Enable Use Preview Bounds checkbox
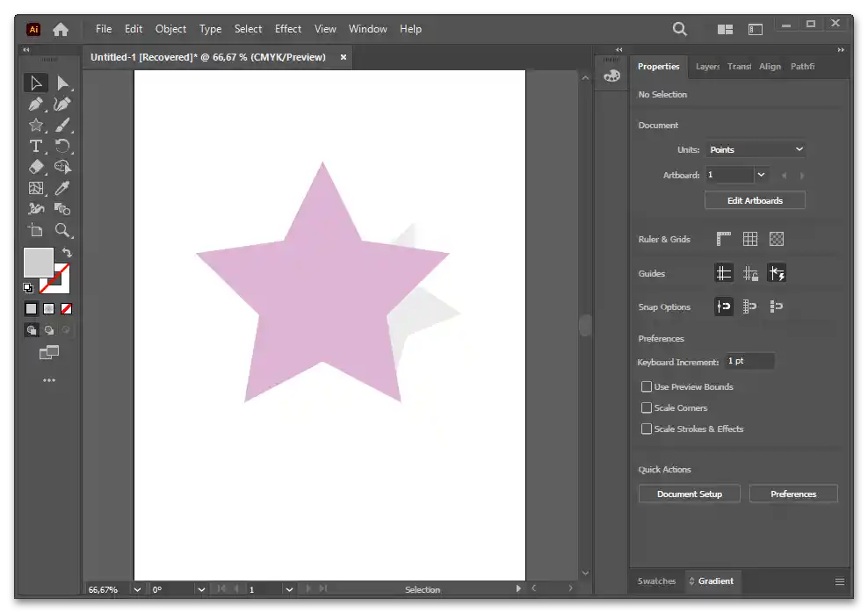This screenshot has width=868, height=613. pos(646,386)
